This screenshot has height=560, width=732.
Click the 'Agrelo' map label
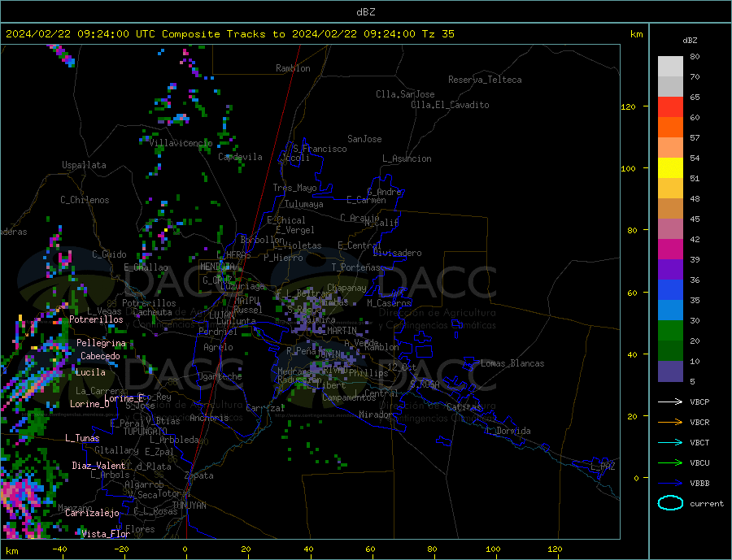[x=218, y=347]
